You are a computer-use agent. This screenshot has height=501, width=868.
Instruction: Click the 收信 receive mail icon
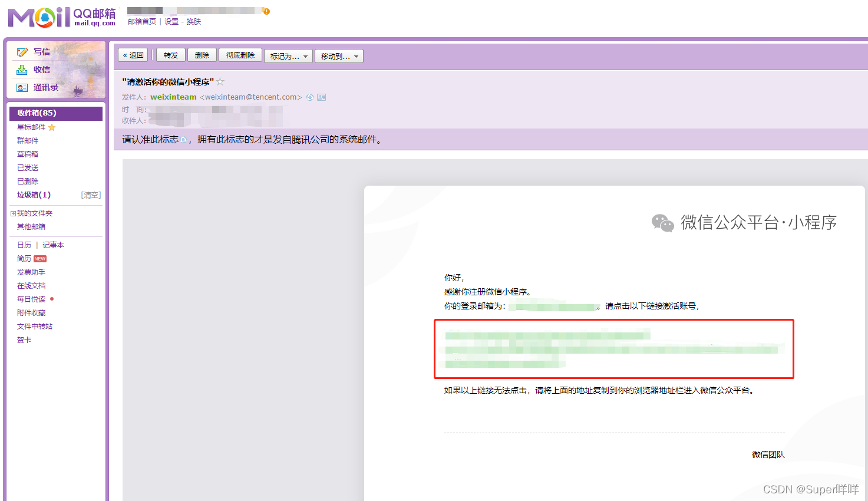click(22, 70)
